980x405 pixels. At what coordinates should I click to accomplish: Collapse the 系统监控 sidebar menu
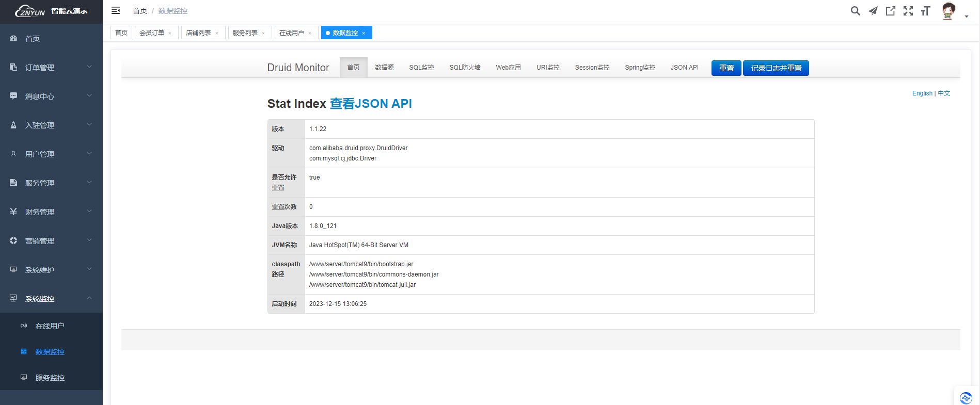pos(51,299)
